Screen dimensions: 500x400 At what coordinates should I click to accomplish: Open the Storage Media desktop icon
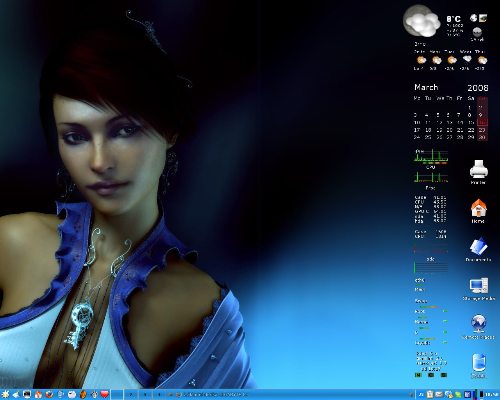(x=478, y=289)
